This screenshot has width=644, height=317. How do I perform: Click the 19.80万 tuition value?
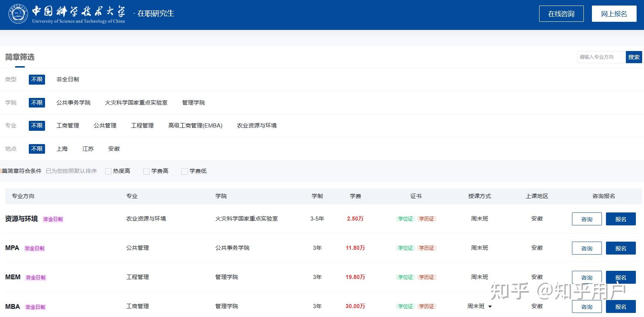pos(355,277)
